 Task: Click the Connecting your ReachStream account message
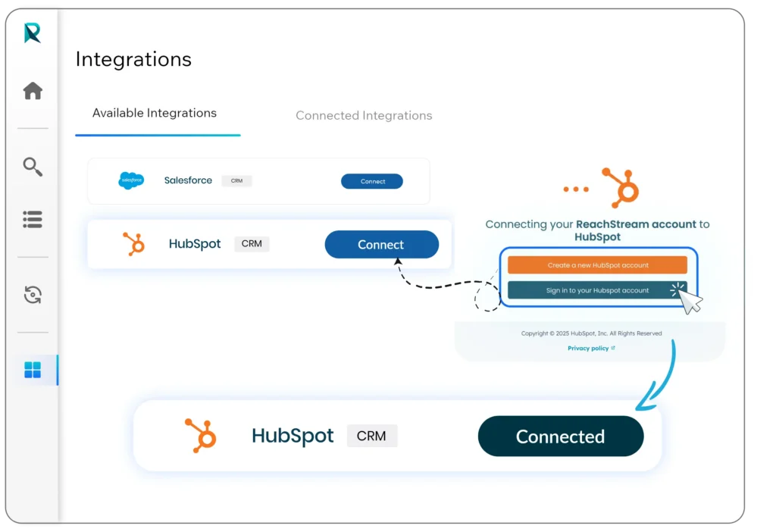tap(597, 230)
